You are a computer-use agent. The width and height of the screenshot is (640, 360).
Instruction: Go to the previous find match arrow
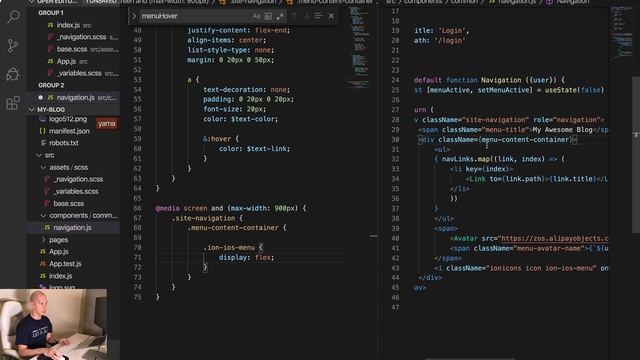295,16
